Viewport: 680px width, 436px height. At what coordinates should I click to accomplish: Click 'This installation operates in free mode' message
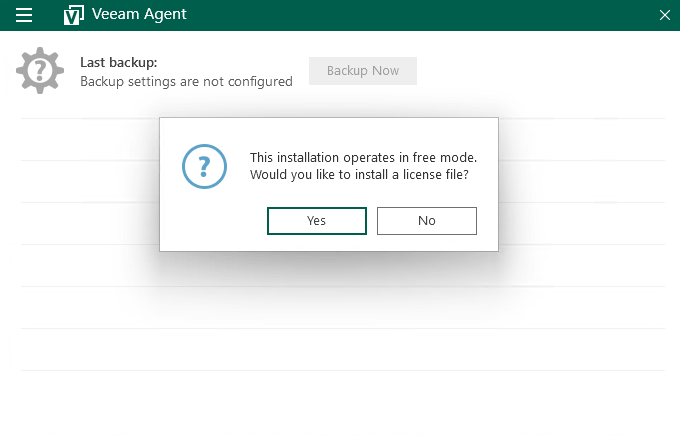363,158
